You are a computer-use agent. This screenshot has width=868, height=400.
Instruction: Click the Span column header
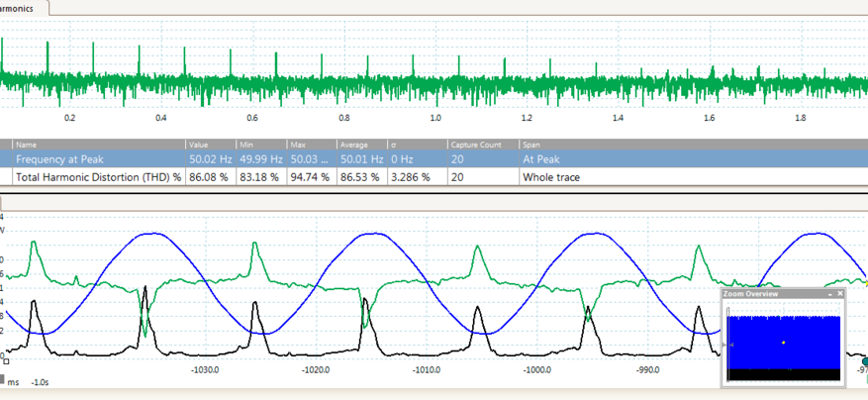point(693,145)
